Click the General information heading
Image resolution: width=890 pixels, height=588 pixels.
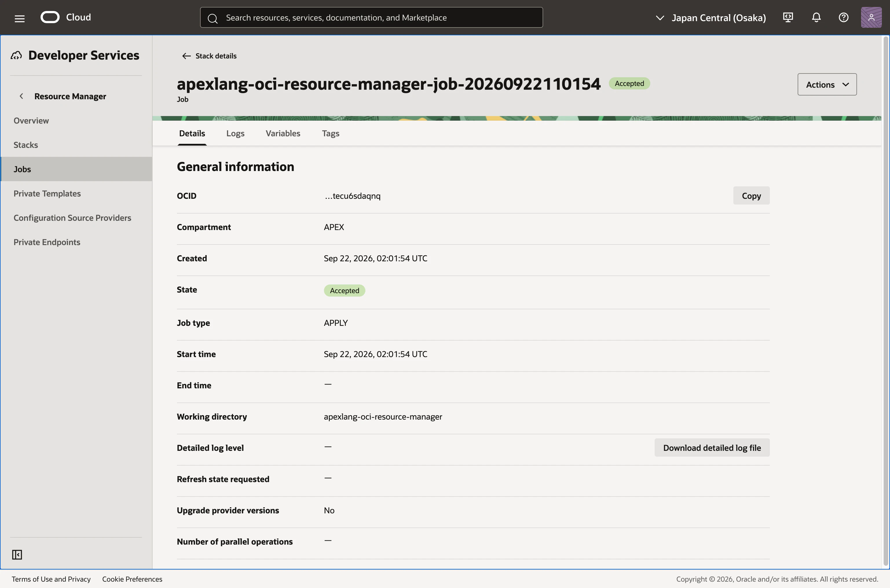pyautogui.click(x=235, y=166)
